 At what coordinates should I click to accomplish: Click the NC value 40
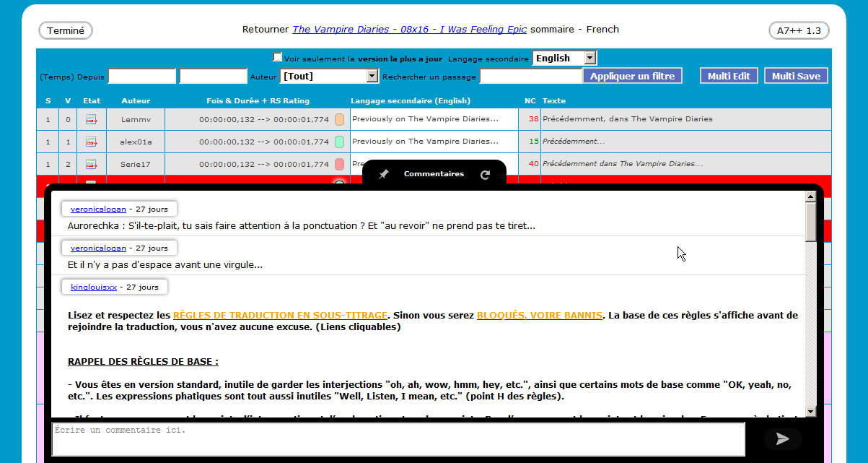coord(534,164)
